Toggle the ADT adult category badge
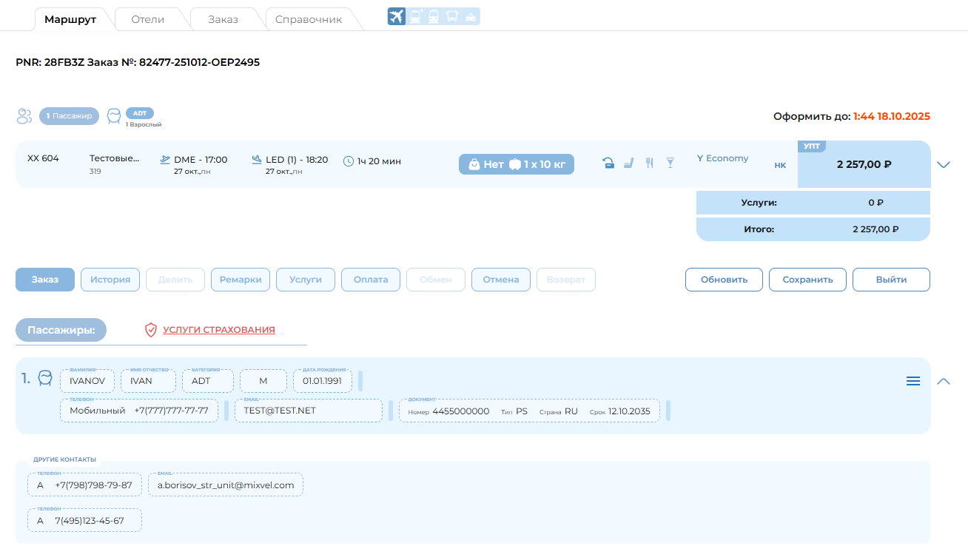The width and height of the screenshot is (968, 560). click(140, 113)
